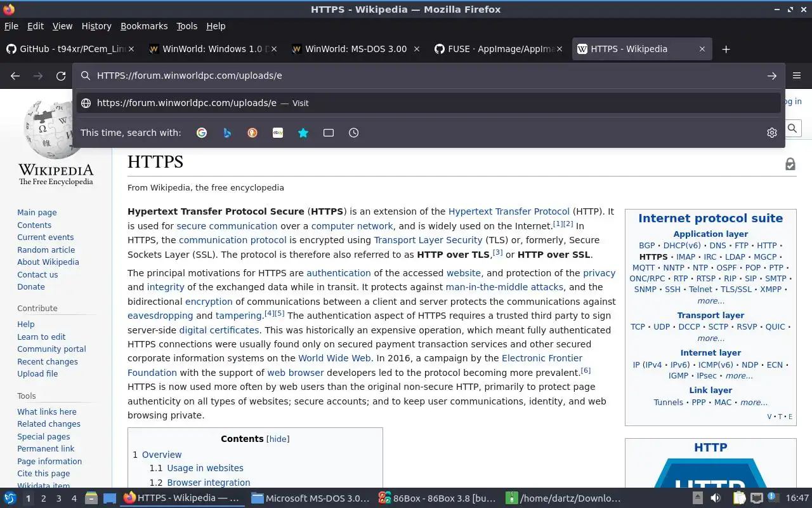Expand Link layer 'more...' link
This screenshot has width=812, height=508.
(754, 402)
